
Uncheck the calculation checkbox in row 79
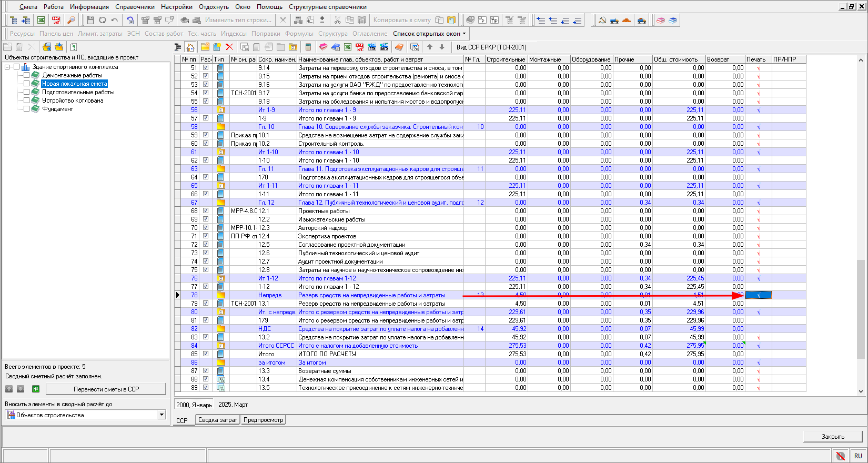[206, 304]
